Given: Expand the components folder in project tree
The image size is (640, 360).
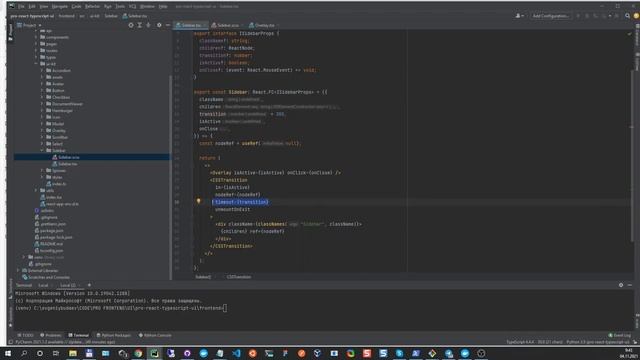Looking at the screenshot, I should point(36,37).
